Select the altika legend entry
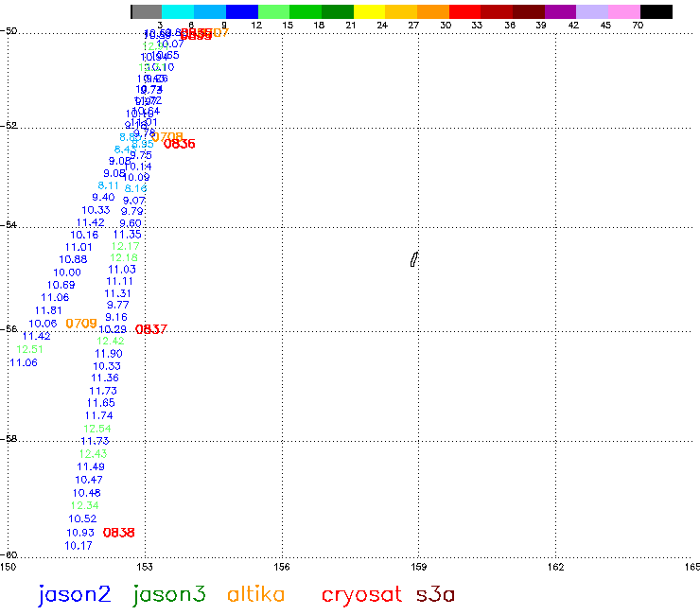 (255, 594)
